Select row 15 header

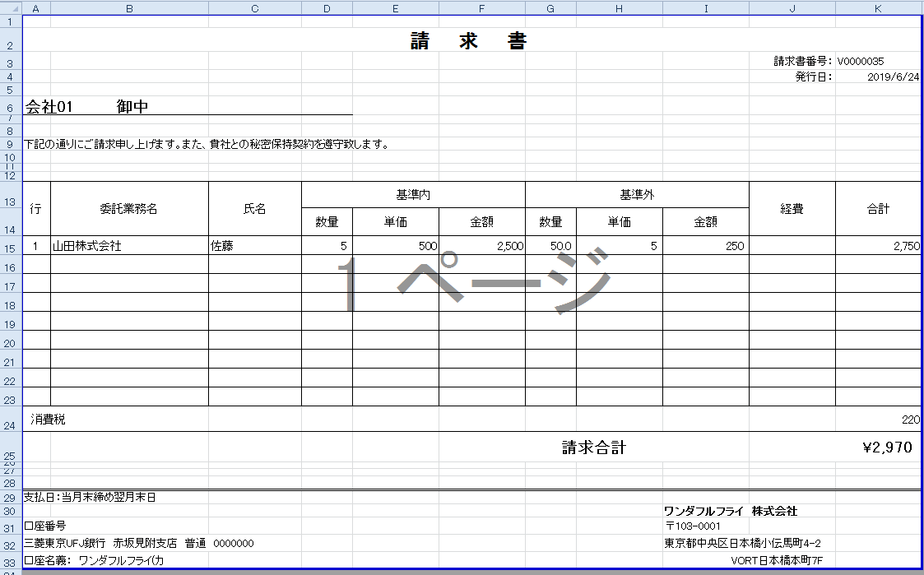(x=11, y=246)
